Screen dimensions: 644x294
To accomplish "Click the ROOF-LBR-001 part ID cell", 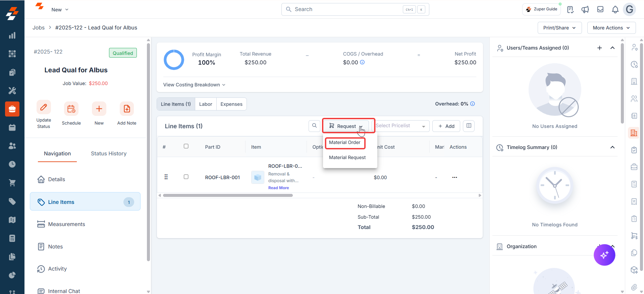I will pos(222,177).
